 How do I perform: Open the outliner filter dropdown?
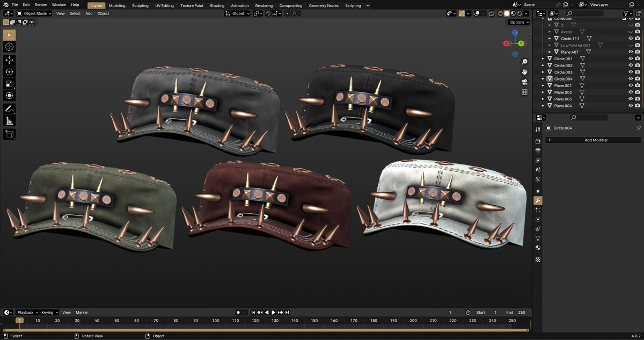[x=627, y=13]
